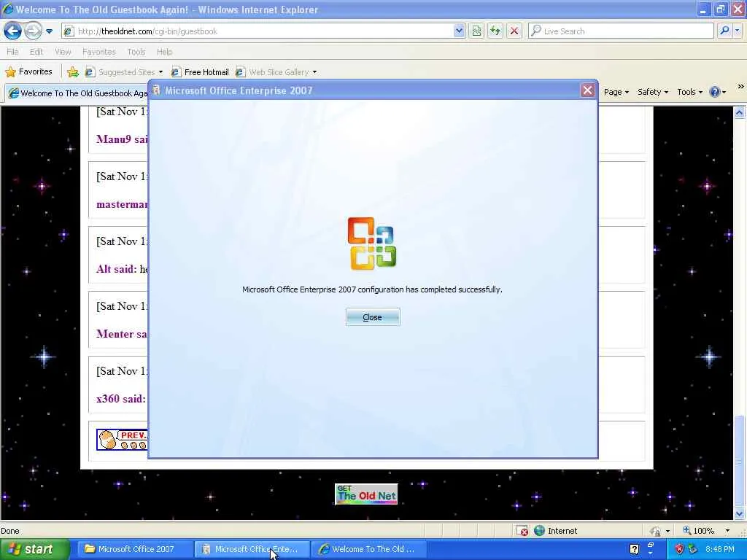Open the Favorites menu in menu bar
Viewport: 747px width, 560px height.
click(98, 52)
